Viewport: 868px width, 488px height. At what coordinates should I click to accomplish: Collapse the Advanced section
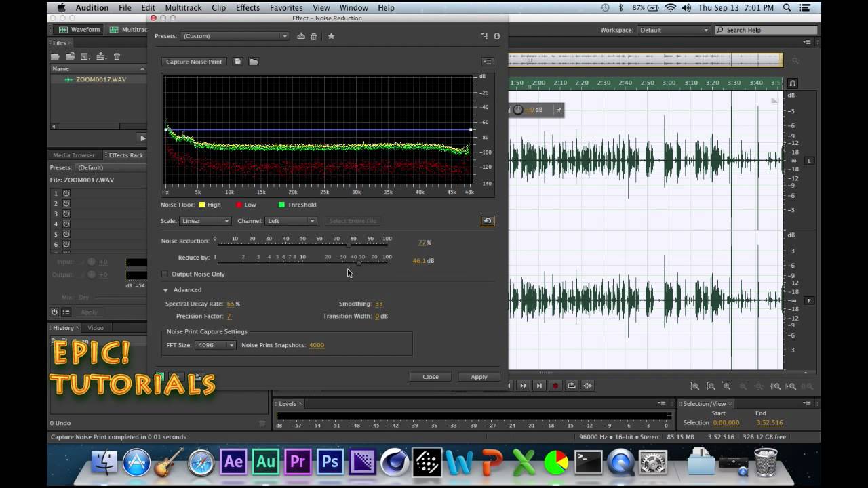[x=165, y=290]
